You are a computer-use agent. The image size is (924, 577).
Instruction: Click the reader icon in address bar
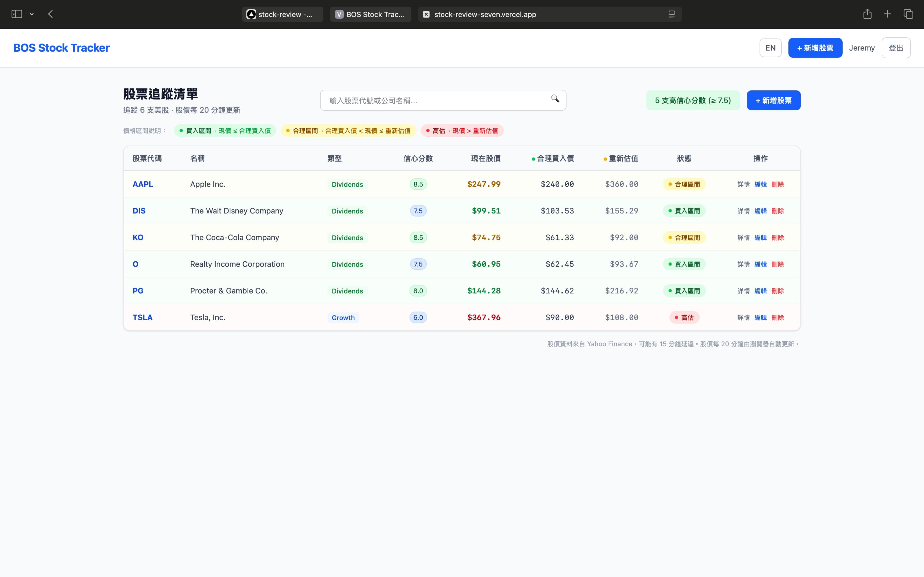672,15
